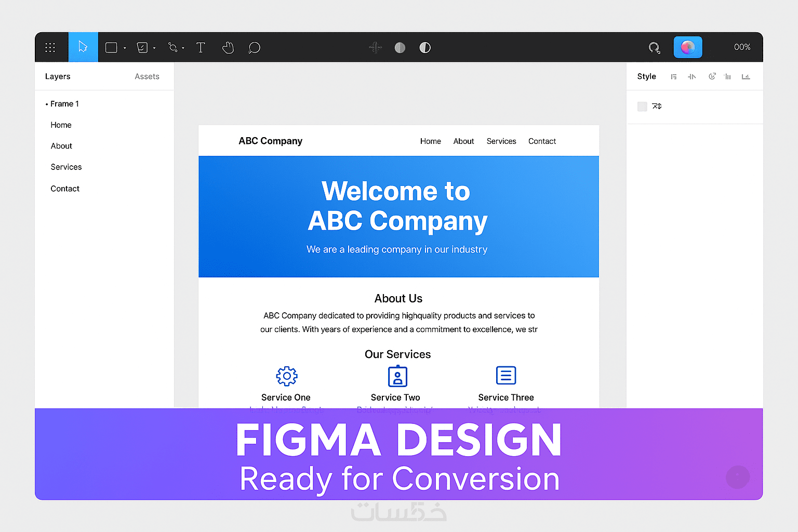
Task: Switch to the Layers tab
Action: (58, 76)
